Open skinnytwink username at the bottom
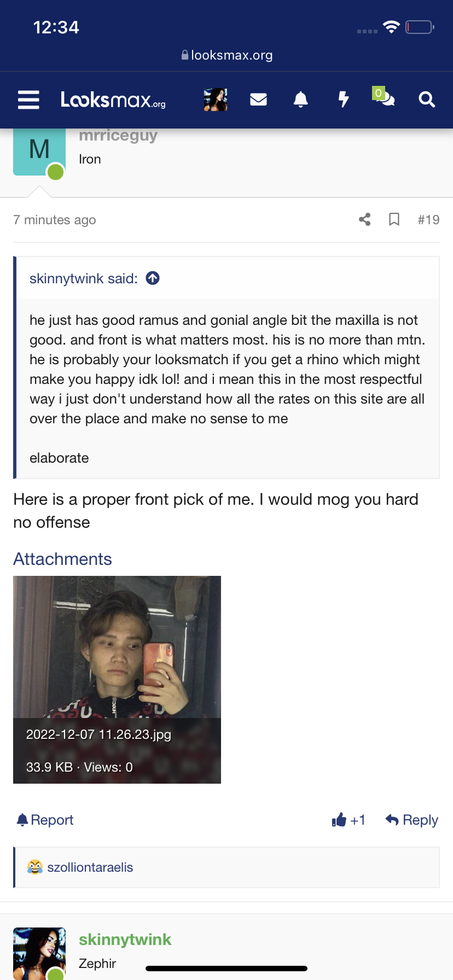The image size is (453, 980). 125,940
